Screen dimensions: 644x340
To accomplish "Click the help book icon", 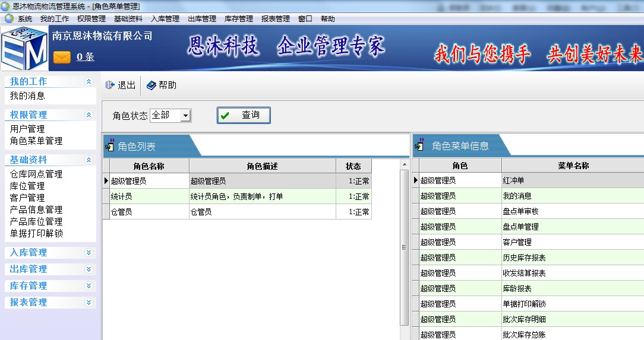I will tap(151, 85).
